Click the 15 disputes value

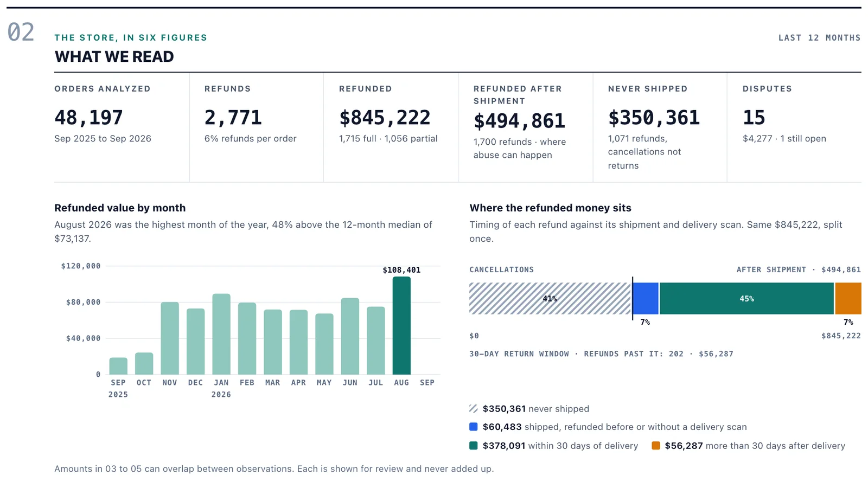pyautogui.click(x=754, y=117)
